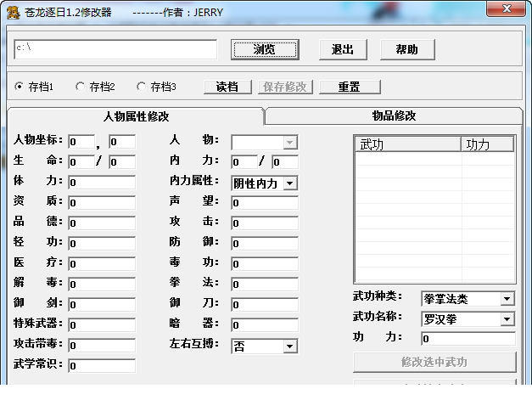Select the 存档2 save slot
The width and height of the screenshot is (532, 400).
coord(81,87)
